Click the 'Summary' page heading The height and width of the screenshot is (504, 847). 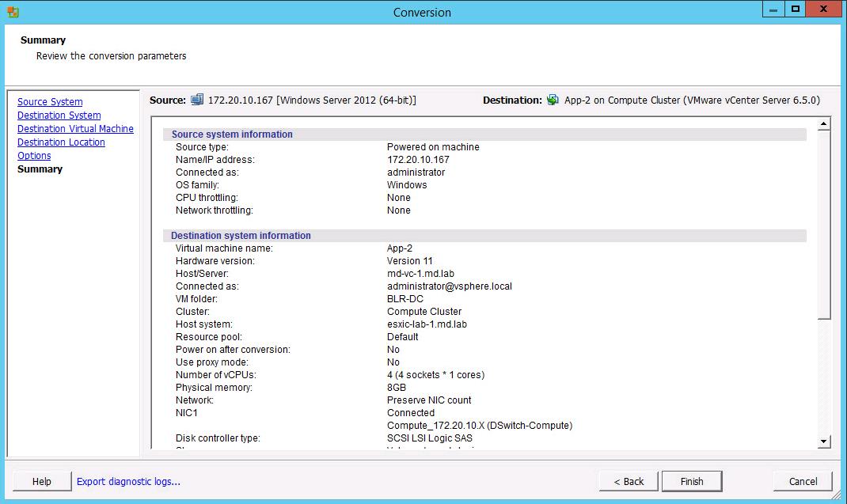coord(44,40)
